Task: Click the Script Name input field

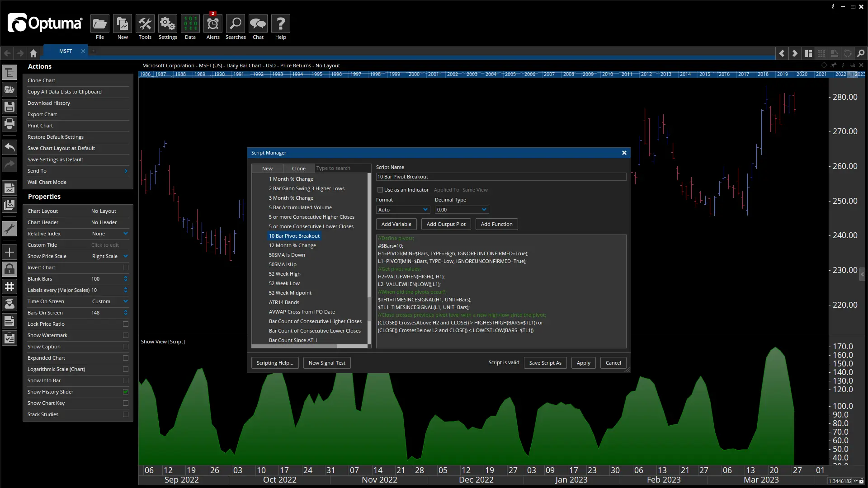Action: coord(501,177)
